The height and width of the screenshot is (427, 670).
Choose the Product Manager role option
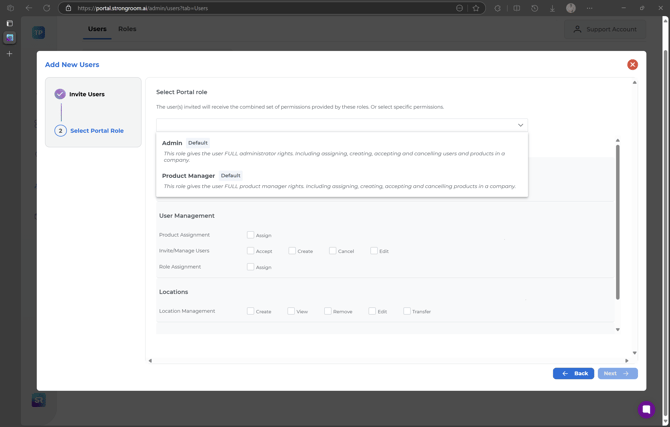pos(188,176)
